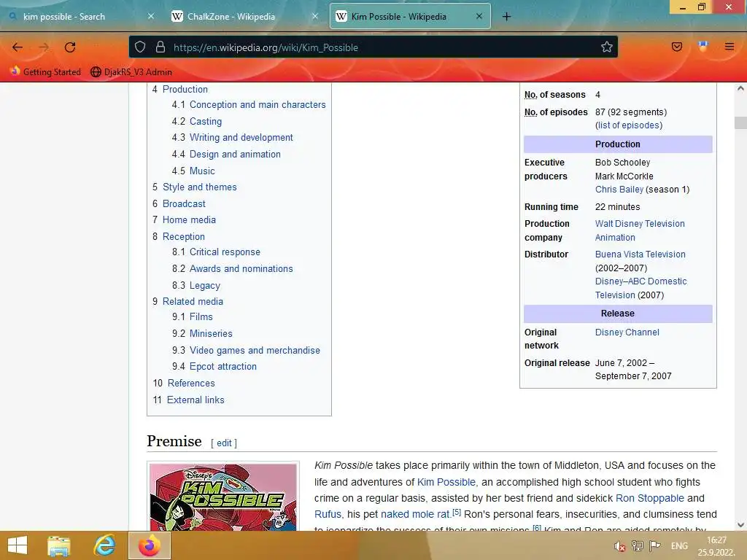Open Conception and main characters section link
The width and height of the screenshot is (747, 560).
pos(258,105)
